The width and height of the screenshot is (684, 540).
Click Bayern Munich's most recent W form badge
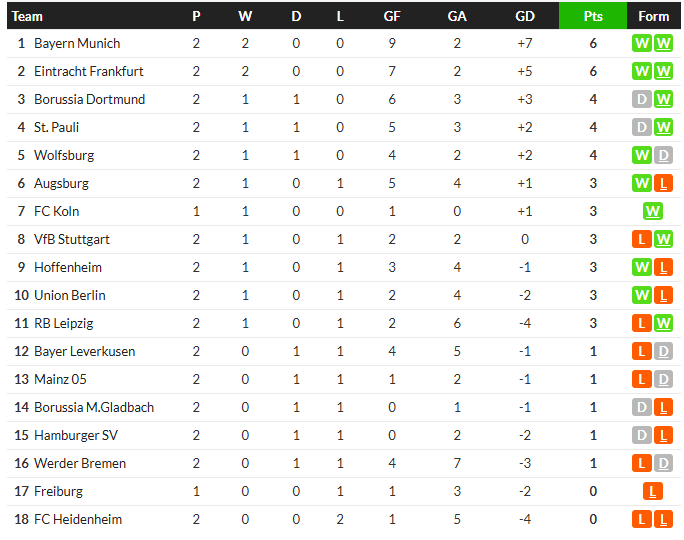point(663,43)
